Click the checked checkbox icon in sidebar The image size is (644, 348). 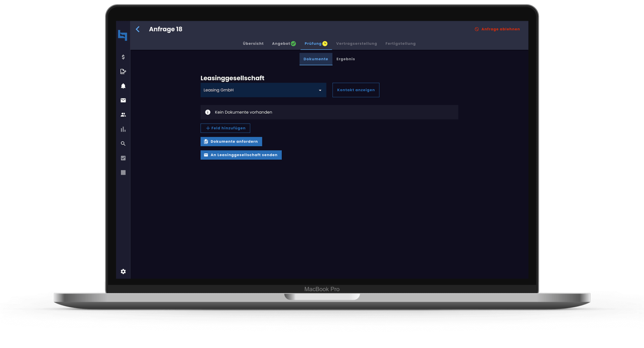123,158
